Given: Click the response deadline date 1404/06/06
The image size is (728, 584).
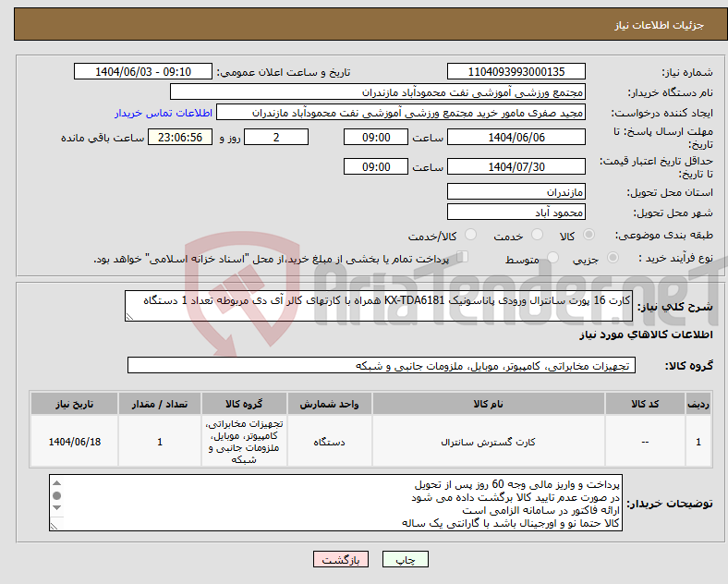Looking at the screenshot, I should (516, 137).
